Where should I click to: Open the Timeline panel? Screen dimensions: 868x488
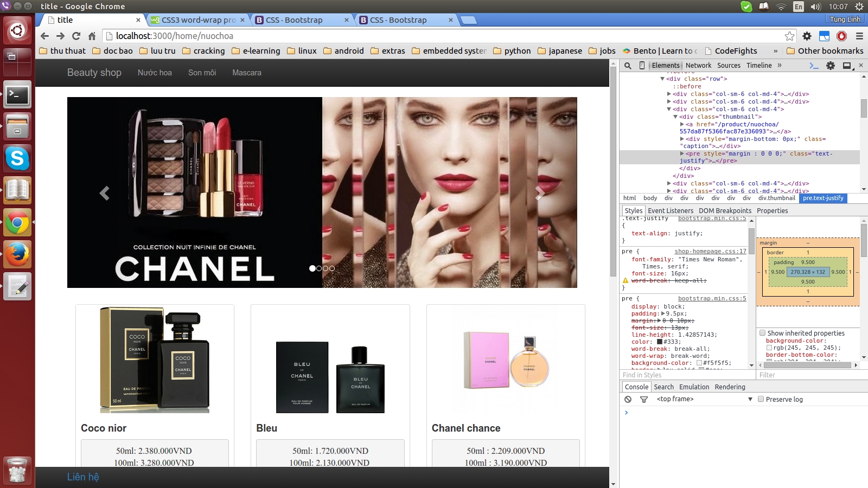click(759, 66)
